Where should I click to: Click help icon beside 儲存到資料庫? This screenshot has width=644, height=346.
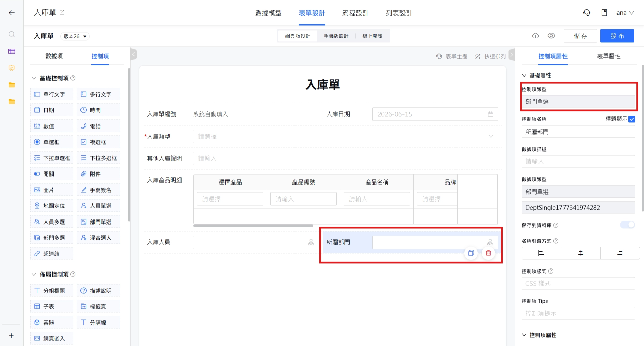coord(556,225)
